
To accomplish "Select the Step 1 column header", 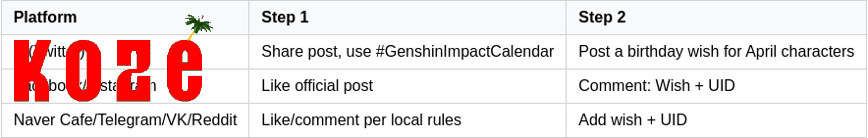I will [285, 17].
